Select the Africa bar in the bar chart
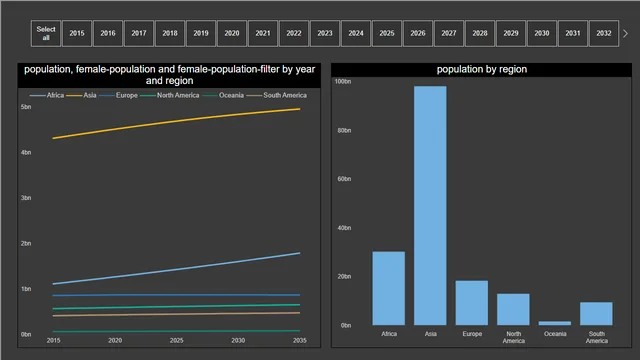 click(x=389, y=288)
